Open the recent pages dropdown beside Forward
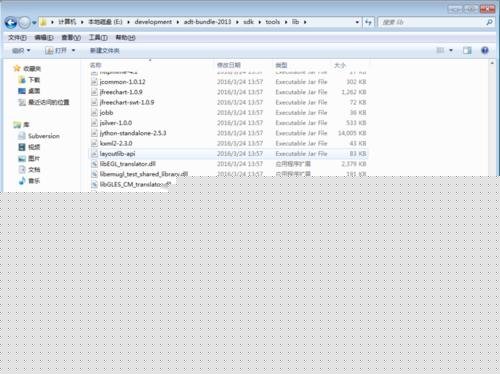This screenshot has width=500, height=374. 34,23
